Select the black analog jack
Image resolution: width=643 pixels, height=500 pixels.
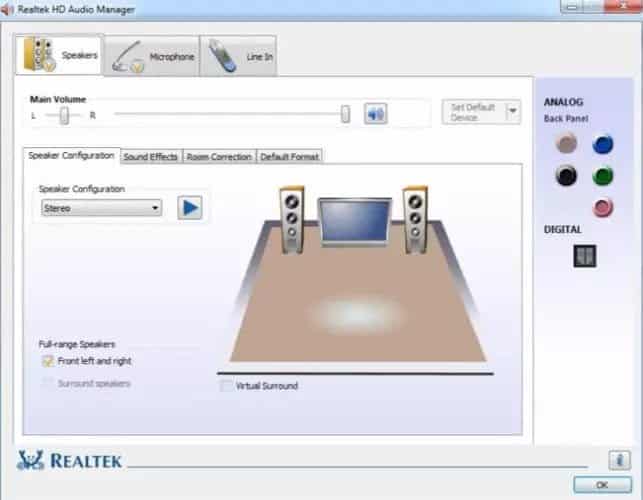point(566,176)
